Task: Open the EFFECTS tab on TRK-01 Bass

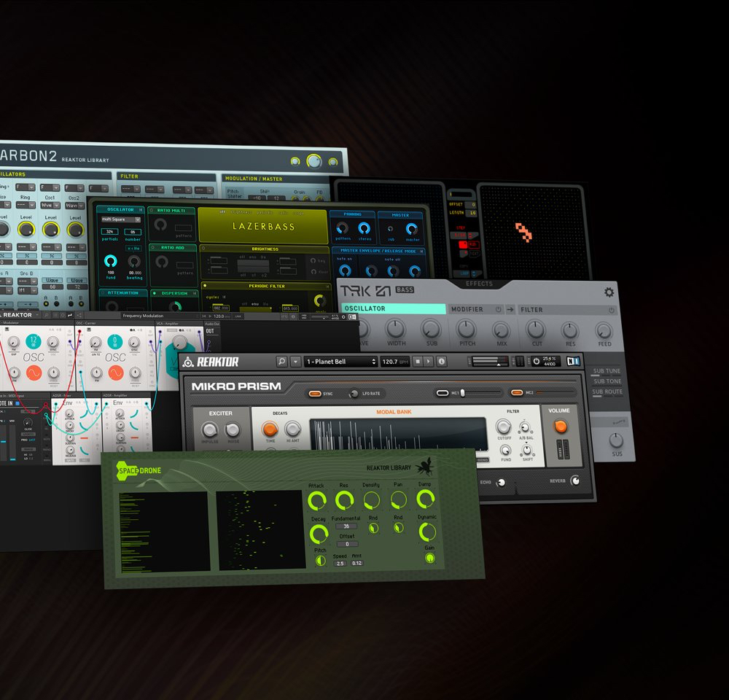Action: click(479, 284)
